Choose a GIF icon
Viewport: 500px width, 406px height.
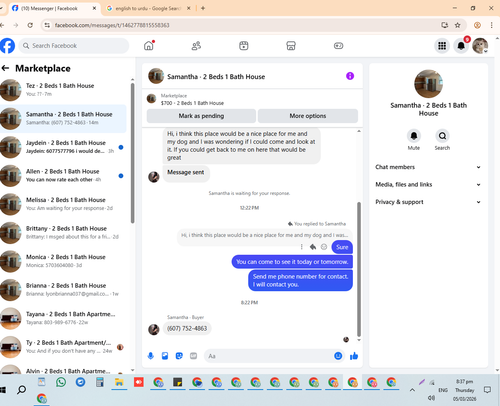(193, 356)
